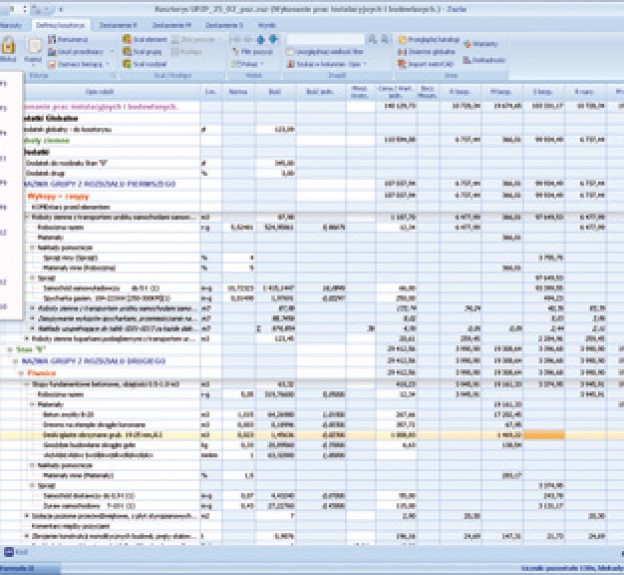The image size is (624, 575).
Task: Click the greyed Zbij pozycje icon
Action: click(x=176, y=39)
